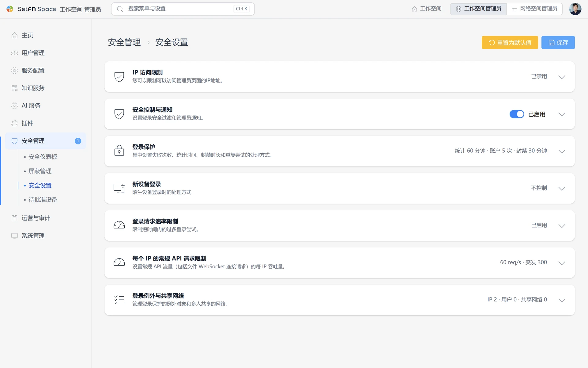Open the 知识服务 menu item
The width and height of the screenshot is (588, 368).
point(45,88)
